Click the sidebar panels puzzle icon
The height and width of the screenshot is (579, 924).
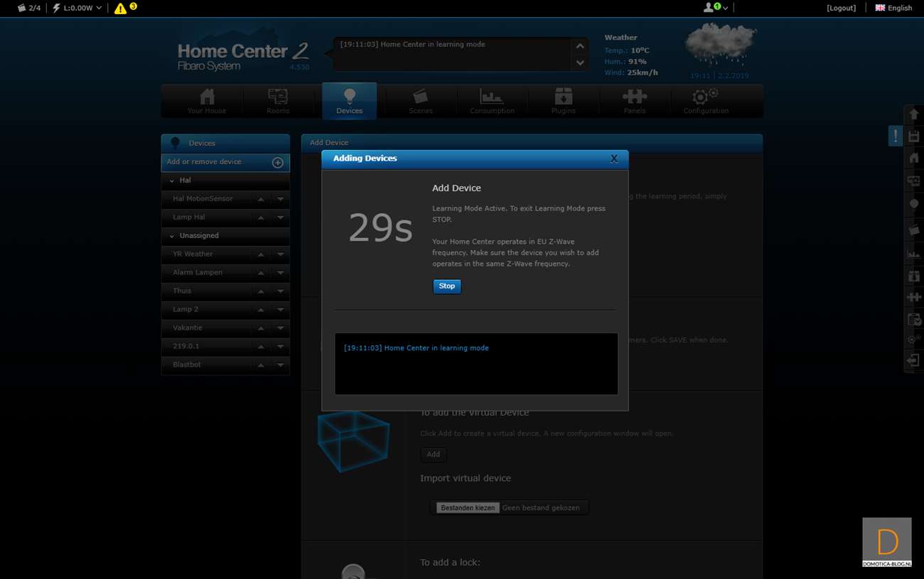(914, 297)
